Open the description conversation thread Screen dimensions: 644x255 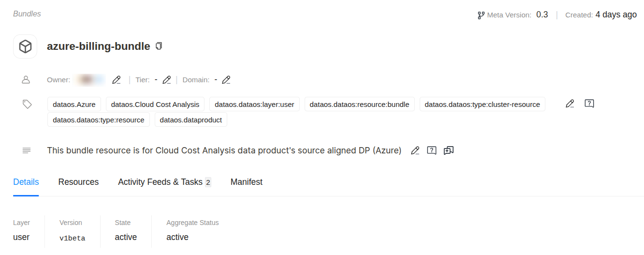point(449,150)
